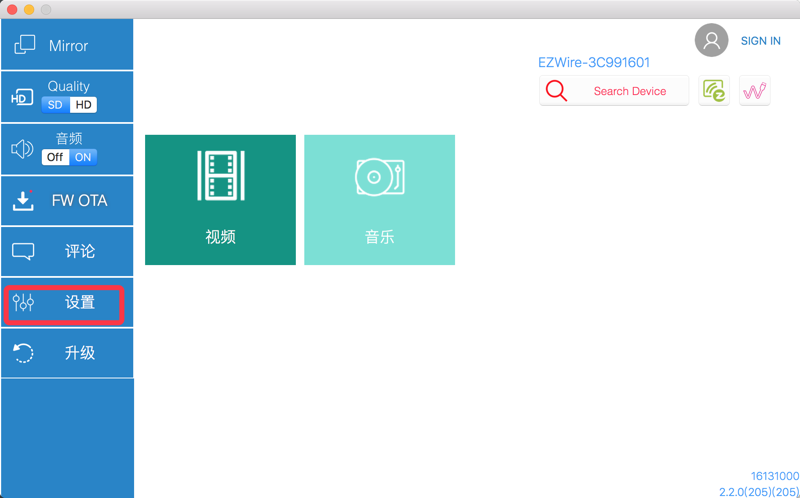Screen dimensions: 800x498
Task: Click the 音频 audio label
Action: click(69, 138)
